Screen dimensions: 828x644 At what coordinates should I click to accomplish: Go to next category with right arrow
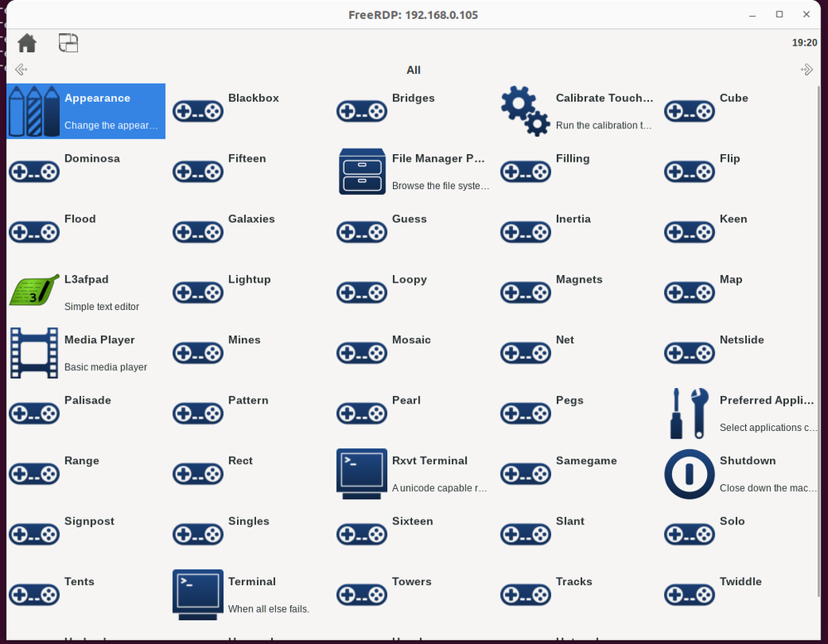tap(806, 70)
